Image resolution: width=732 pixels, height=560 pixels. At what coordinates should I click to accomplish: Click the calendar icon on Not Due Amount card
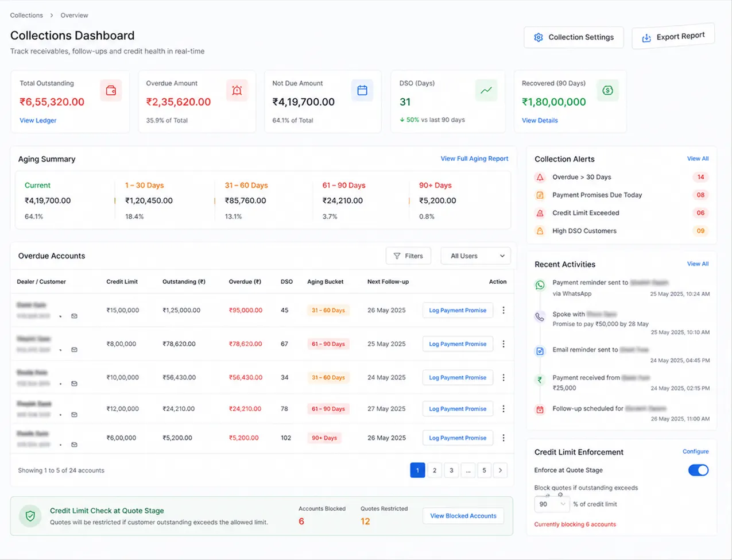tap(362, 90)
